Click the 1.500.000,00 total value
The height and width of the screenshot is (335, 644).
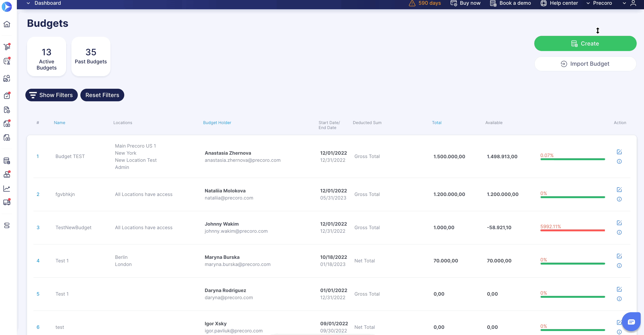point(449,157)
